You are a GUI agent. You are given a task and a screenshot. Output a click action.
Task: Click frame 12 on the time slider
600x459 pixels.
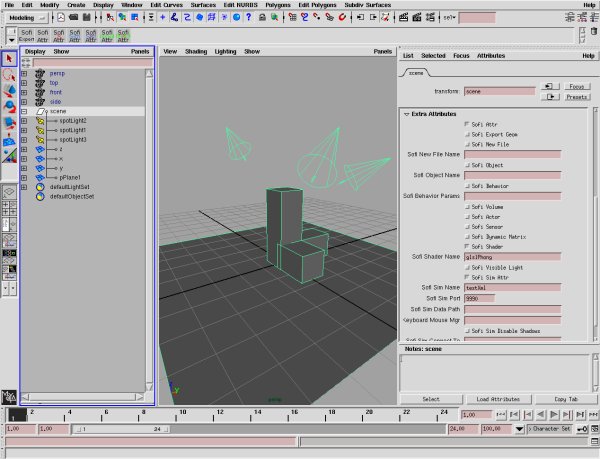coord(220,415)
